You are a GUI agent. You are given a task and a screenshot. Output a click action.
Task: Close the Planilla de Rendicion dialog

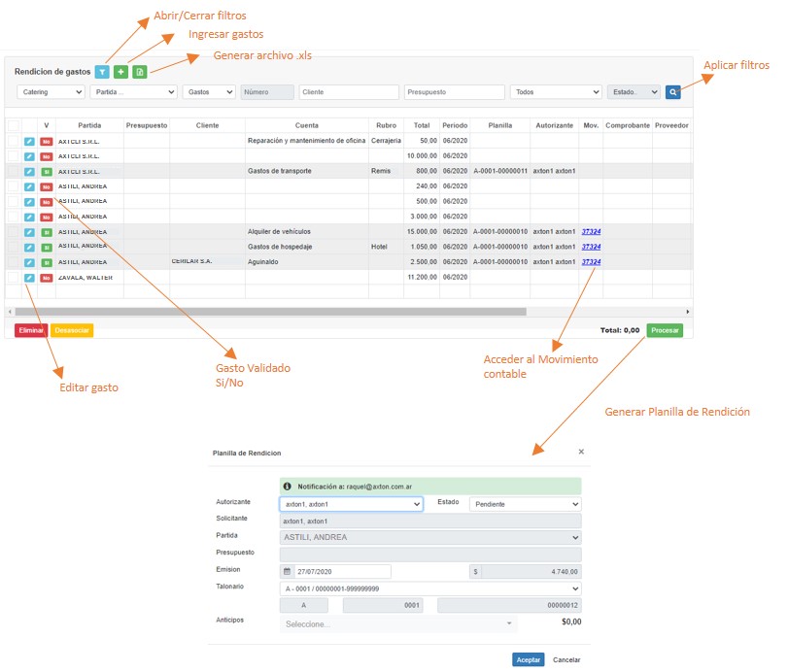click(x=581, y=452)
